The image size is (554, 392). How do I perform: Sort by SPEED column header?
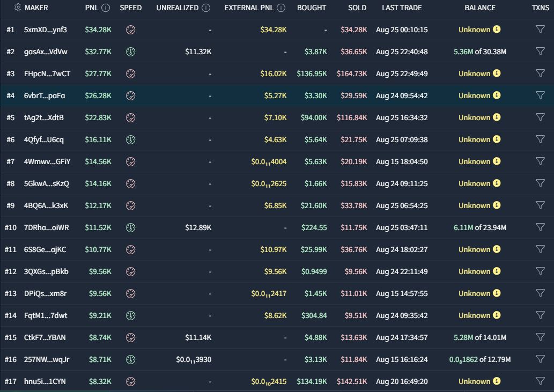coord(131,8)
